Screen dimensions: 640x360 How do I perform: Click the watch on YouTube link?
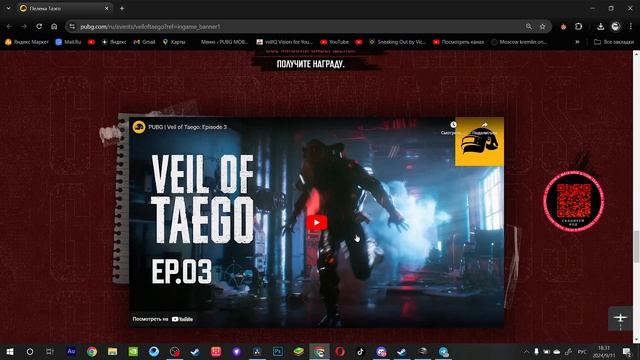(x=162, y=319)
